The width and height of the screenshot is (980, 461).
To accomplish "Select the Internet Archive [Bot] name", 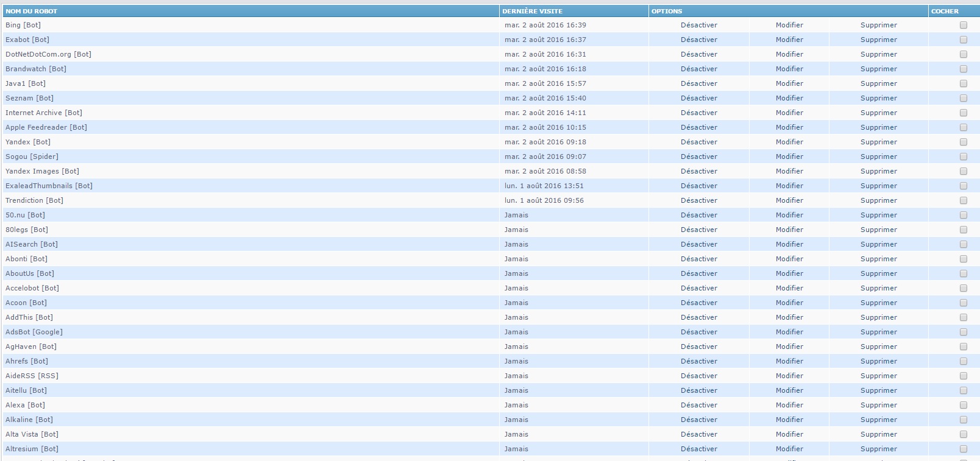I will (44, 113).
